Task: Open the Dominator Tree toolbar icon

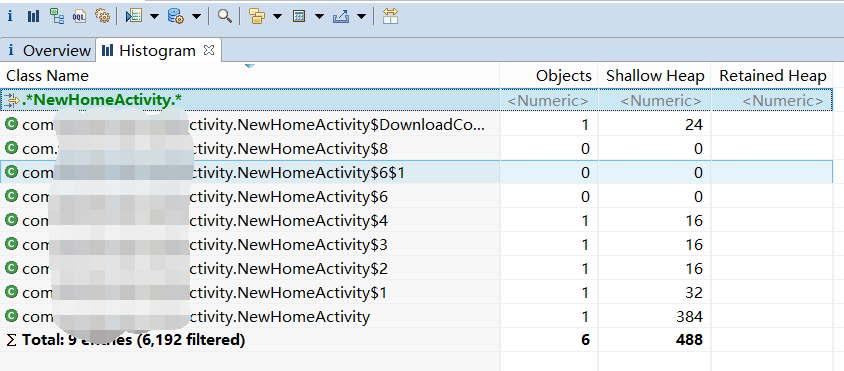Action: click(x=57, y=16)
